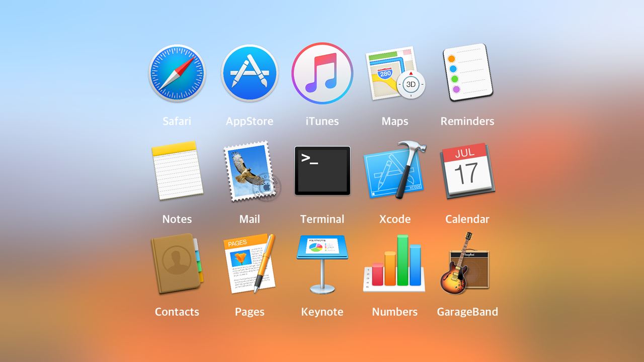Launch the Reminders list icon
The image size is (644, 362).
point(468,72)
